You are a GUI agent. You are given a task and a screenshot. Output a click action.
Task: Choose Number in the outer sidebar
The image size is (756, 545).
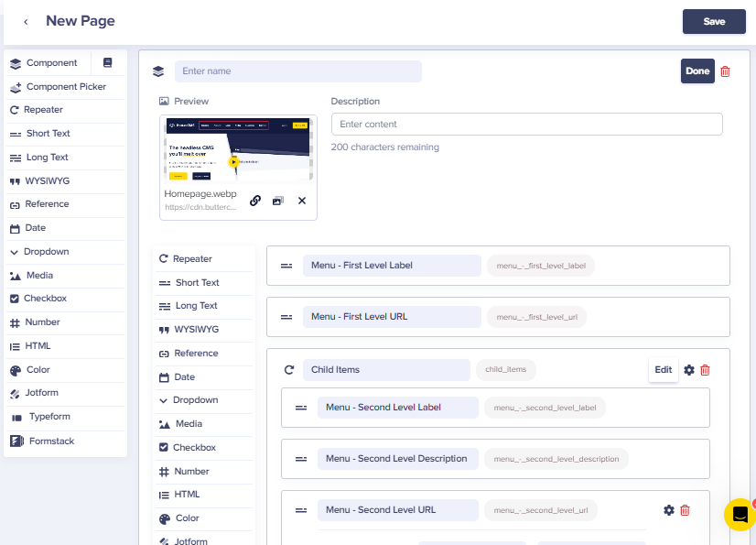(66, 322)
